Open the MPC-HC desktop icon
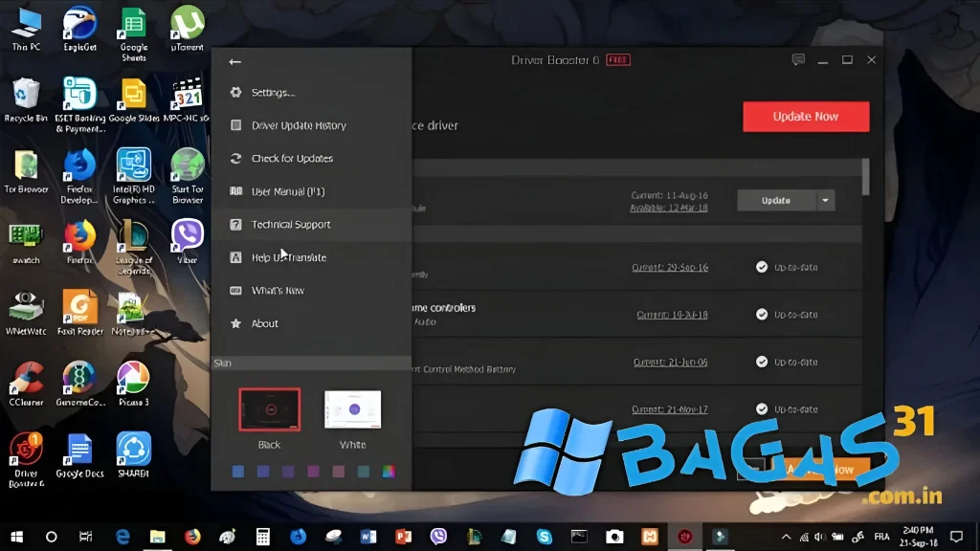980x551 pixels. pyautogui.click(x=188, y=100)
